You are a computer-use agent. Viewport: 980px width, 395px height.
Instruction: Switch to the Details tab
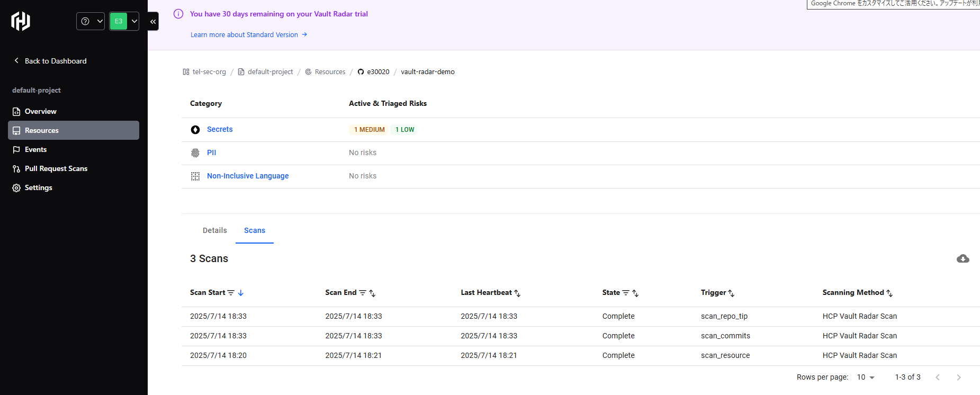214,230
